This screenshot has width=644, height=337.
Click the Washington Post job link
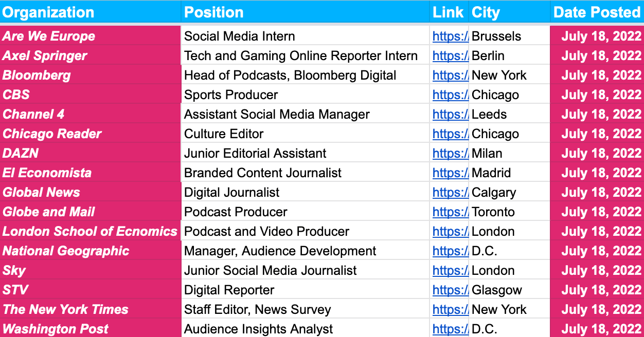click(450, 329)
